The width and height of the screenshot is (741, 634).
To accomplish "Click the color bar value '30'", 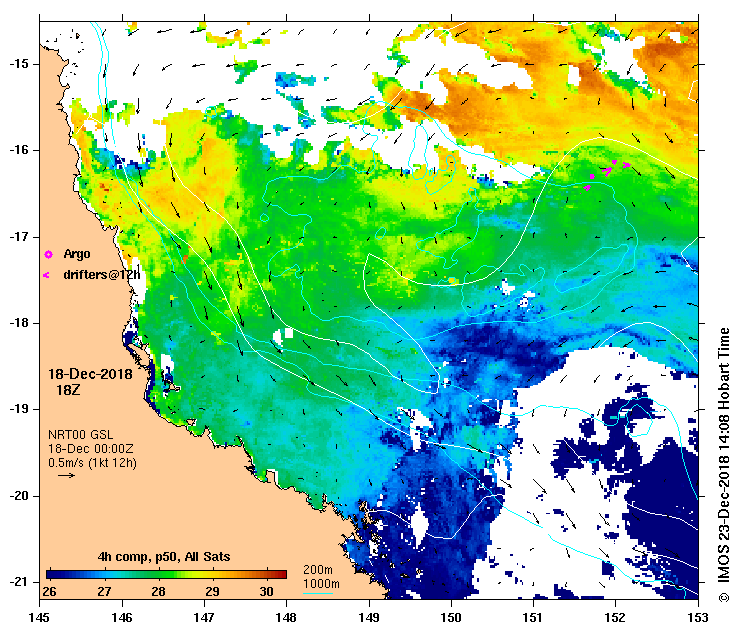I will click(x=267, y=591).
